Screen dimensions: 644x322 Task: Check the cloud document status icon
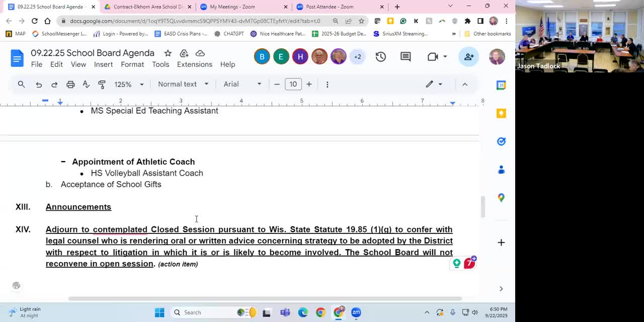click(200, 53)
